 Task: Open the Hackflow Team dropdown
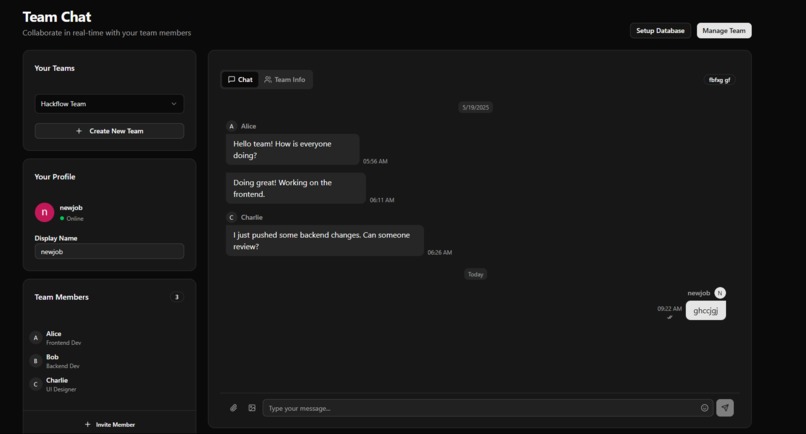click(109, 103)
